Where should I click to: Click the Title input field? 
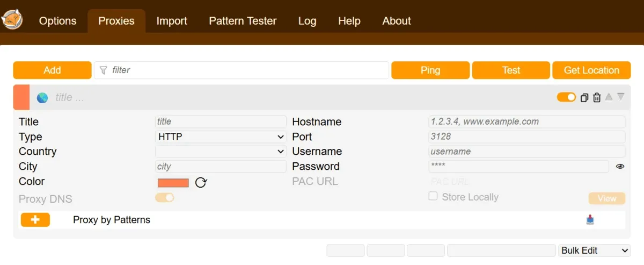(x=221, y=121)
